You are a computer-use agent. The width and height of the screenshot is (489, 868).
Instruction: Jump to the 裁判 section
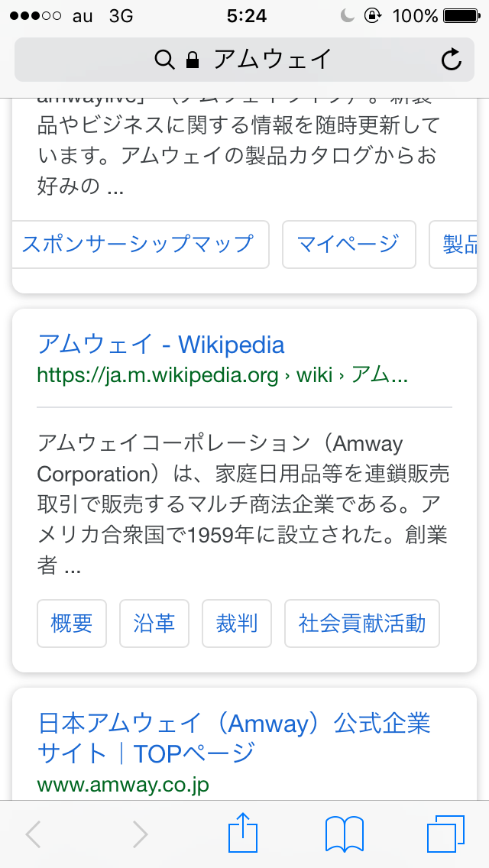click(237, 623)
